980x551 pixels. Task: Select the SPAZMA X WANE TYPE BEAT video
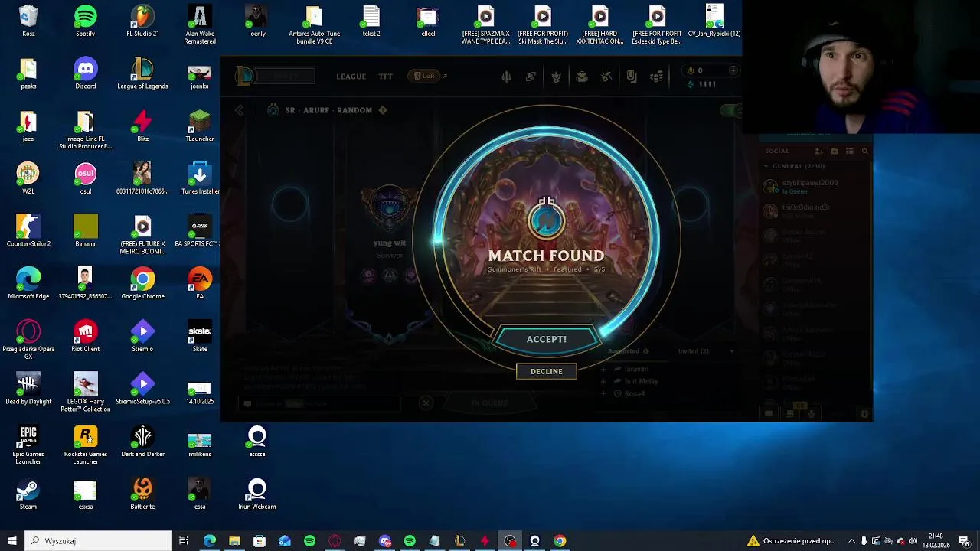pyautogui.click(x=485, y=24)
